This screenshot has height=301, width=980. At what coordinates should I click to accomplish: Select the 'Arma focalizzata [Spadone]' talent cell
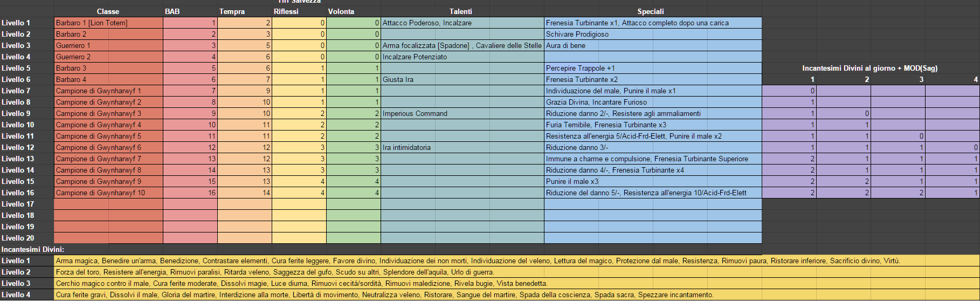[x=463, y=45]
